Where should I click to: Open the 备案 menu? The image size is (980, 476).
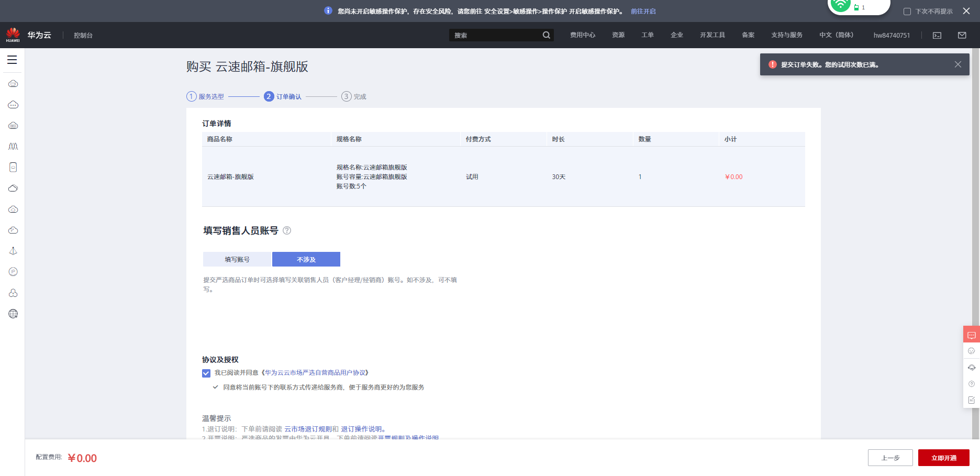(748, 35)
